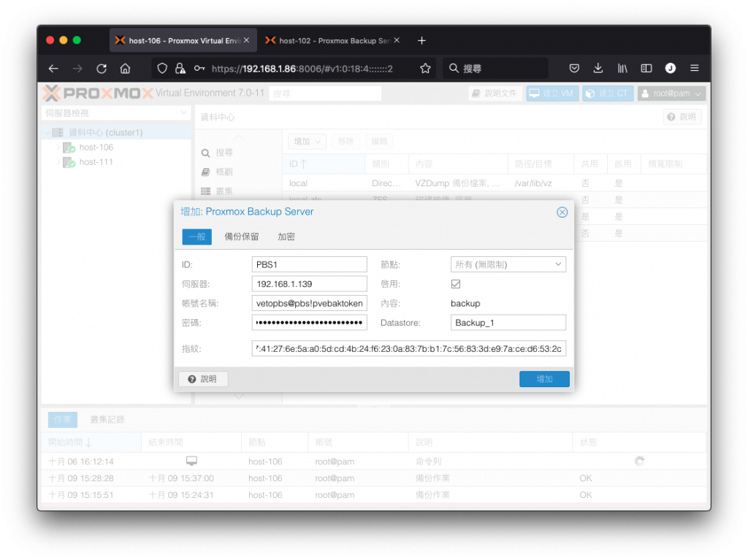748x560 pixels.
Task: Reload the current page
Action: click(101, 69)
